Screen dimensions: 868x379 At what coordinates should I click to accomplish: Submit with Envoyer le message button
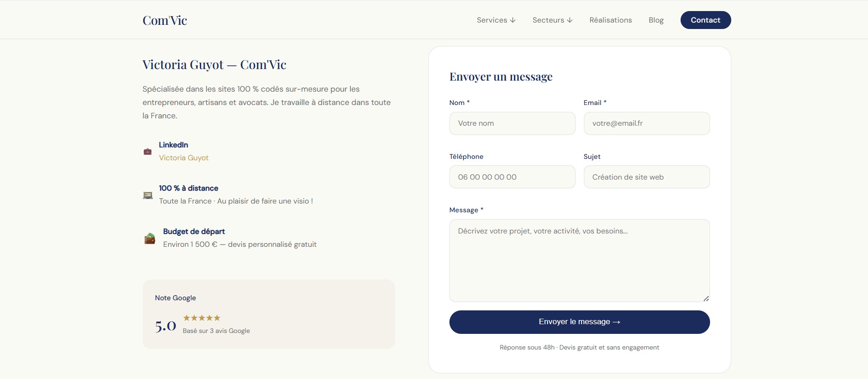tap(579, 322)
